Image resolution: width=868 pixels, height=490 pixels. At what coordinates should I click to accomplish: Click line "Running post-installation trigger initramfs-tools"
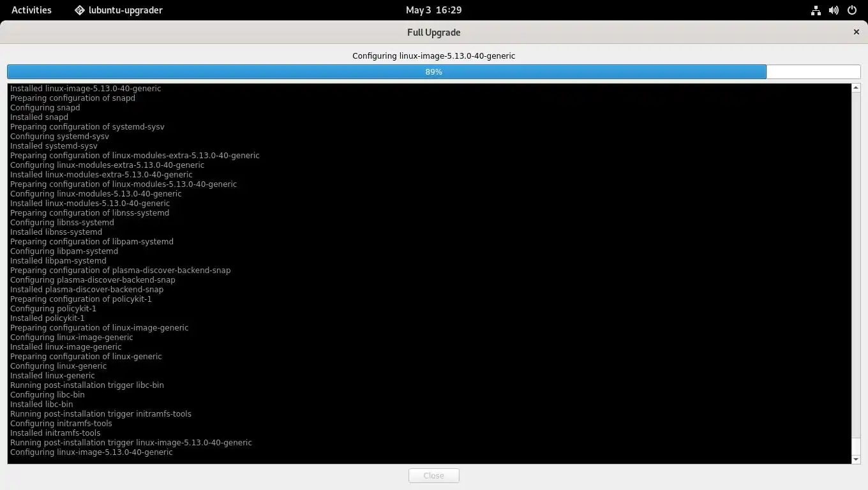pyautogui.click(x=101, y=414)
